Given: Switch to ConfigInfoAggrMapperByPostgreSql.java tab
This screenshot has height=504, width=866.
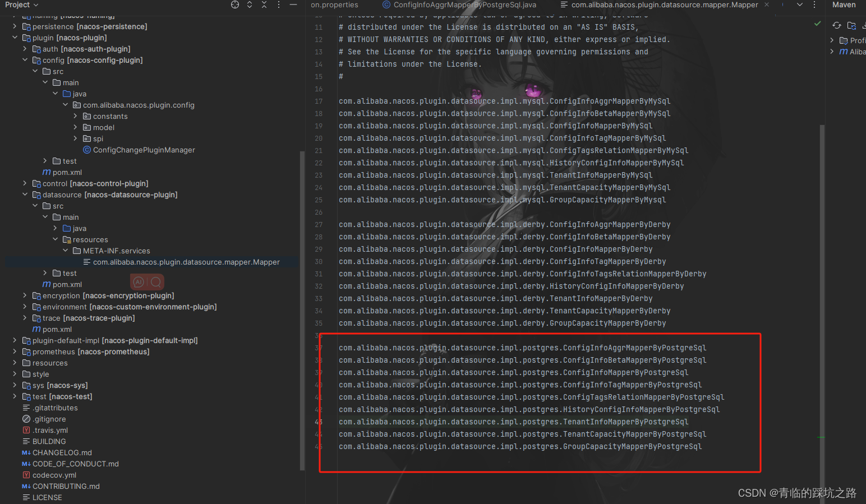Looking at the screenshot, I should (x=459, y=4).
